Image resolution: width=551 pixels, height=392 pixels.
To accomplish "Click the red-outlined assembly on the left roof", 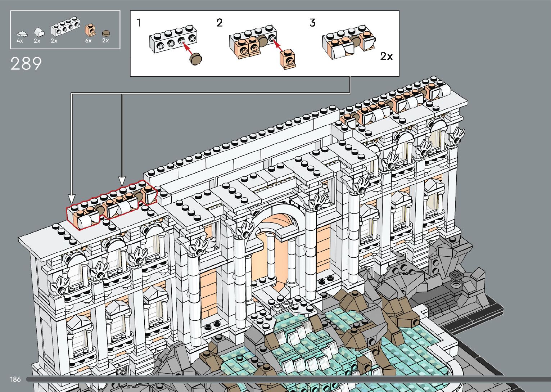I will pos(112,204).
